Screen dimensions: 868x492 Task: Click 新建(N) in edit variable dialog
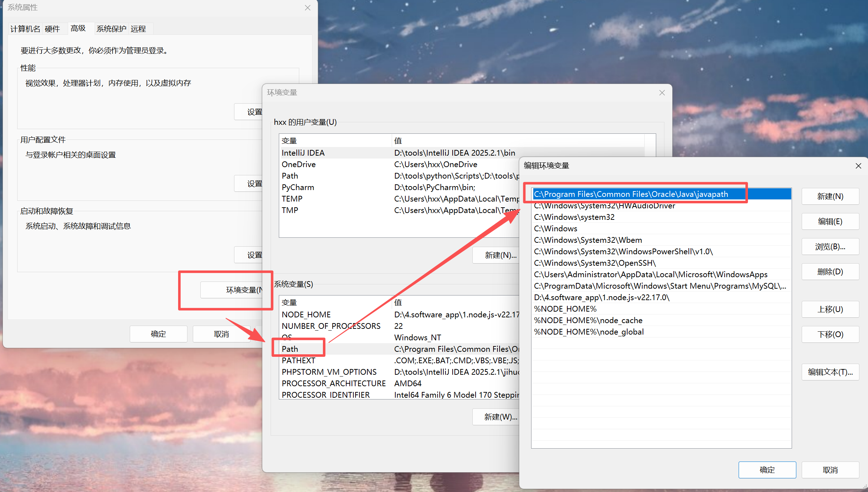(x=830, y=197)
